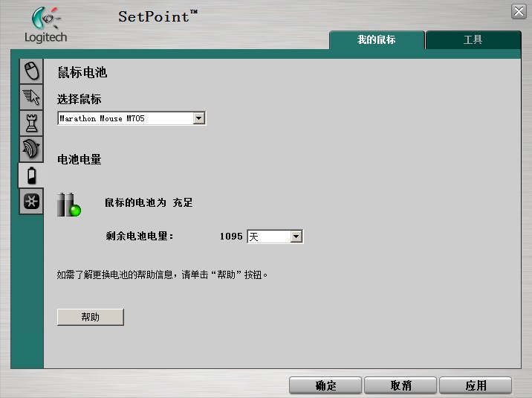Image resolution: width=532 pixels, height=398 pixels.
Task: Switch to the 我的鼠标 tab
Action: click(377, 39)
